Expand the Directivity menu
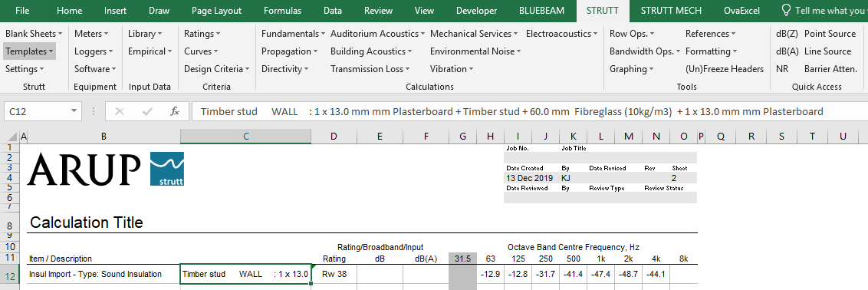The width and height of the screenshot is (868, 290). click(x=284, y=69)
